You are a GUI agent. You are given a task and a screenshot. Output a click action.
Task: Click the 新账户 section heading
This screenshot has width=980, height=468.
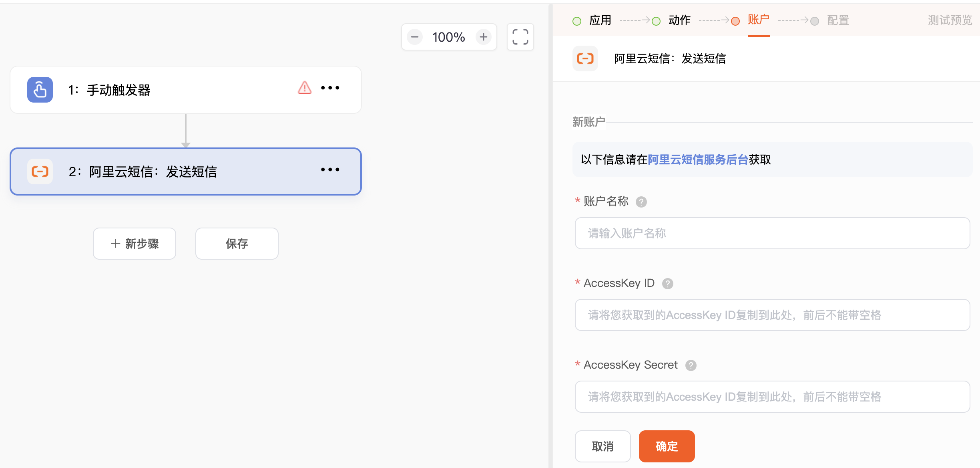coord(588,122)
